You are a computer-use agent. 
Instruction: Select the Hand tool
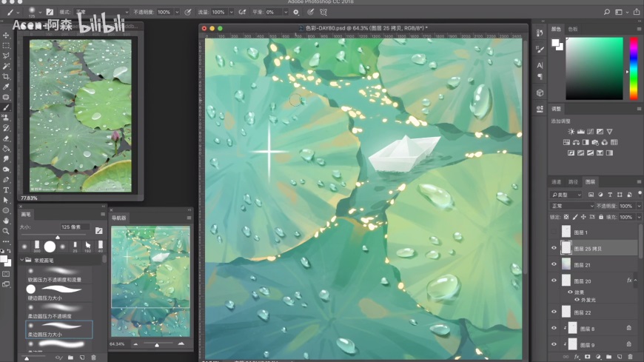[x=6, y=221]
